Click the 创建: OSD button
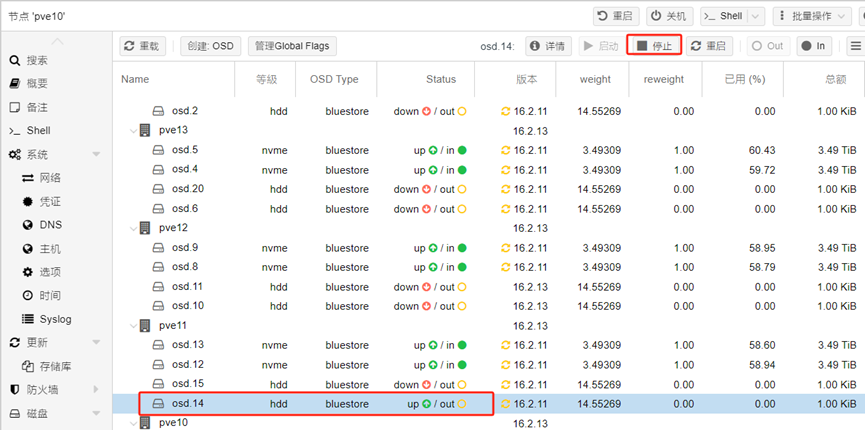 pyautogui.click(x=211, y=46)
